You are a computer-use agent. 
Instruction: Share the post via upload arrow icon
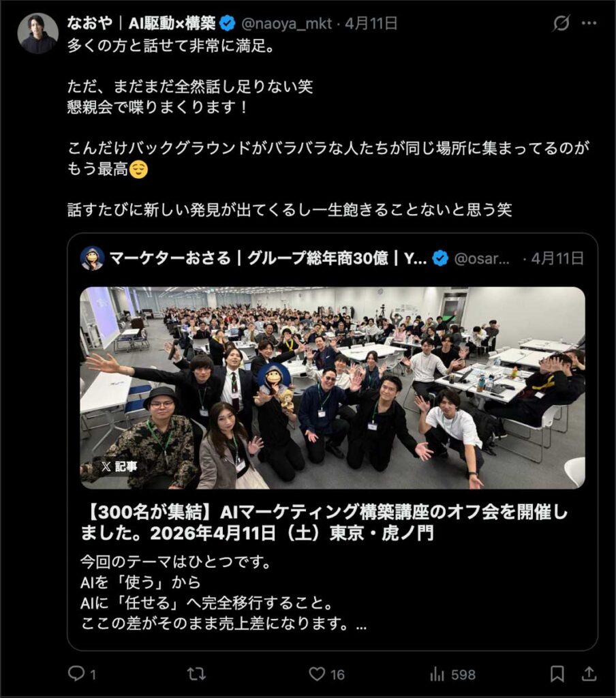pos(589,673)
